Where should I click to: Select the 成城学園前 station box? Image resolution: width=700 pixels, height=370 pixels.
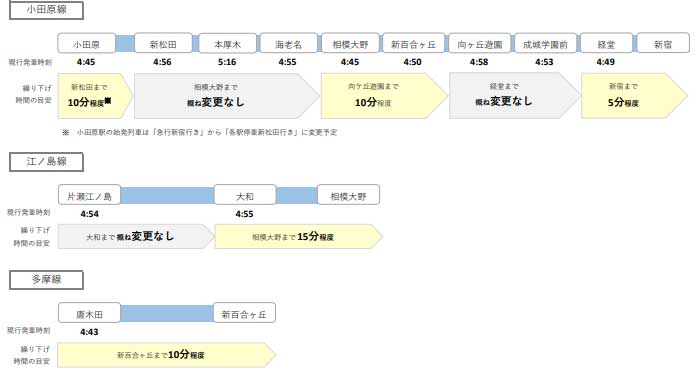point(545,44)
